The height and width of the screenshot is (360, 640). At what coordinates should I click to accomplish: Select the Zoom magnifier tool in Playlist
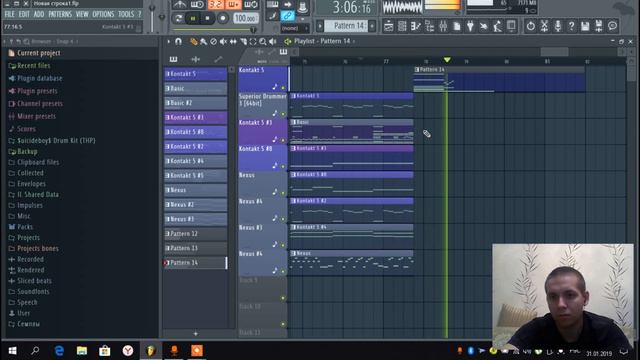[263, 42]
